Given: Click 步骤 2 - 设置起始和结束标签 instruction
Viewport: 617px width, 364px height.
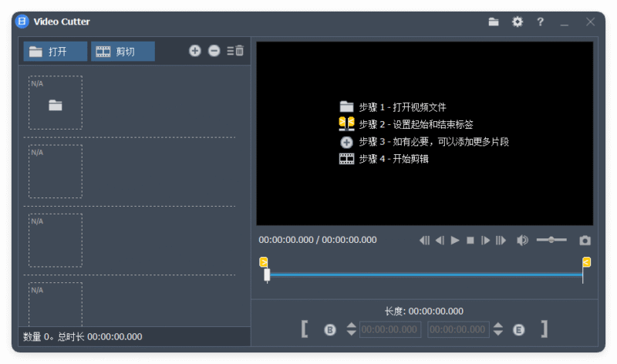Looking at the screenshot, I should pos(416,124).
